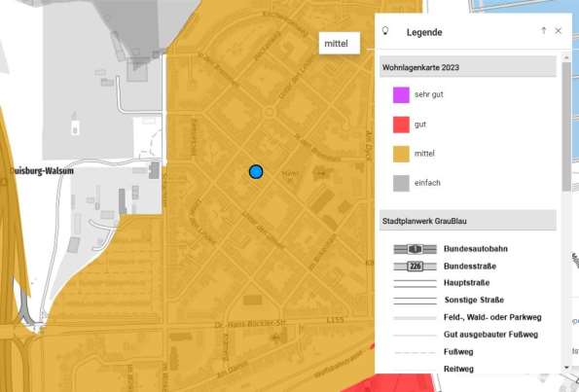Select the Stadtplanwerk GrauBlau section header

(x=468, y=221)
